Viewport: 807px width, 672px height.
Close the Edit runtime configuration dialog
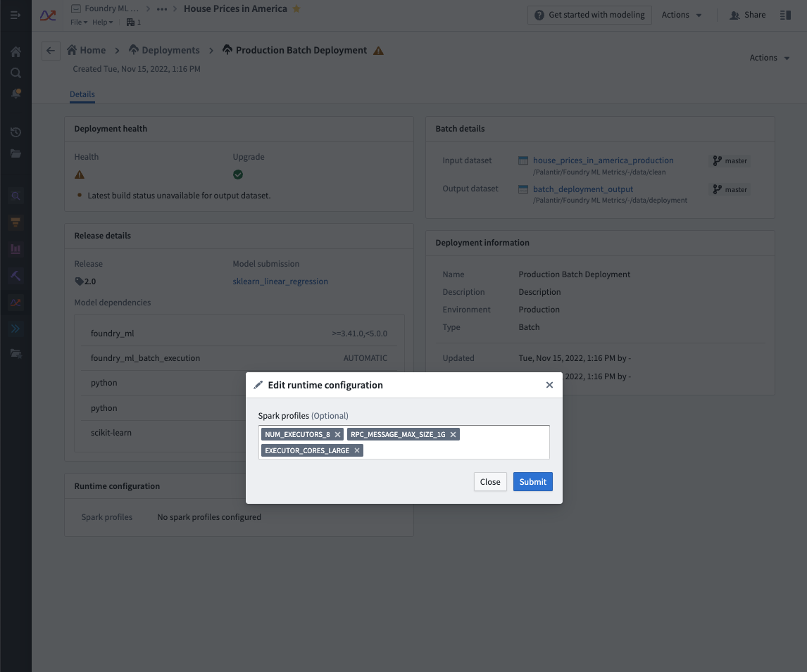(549, 385)
